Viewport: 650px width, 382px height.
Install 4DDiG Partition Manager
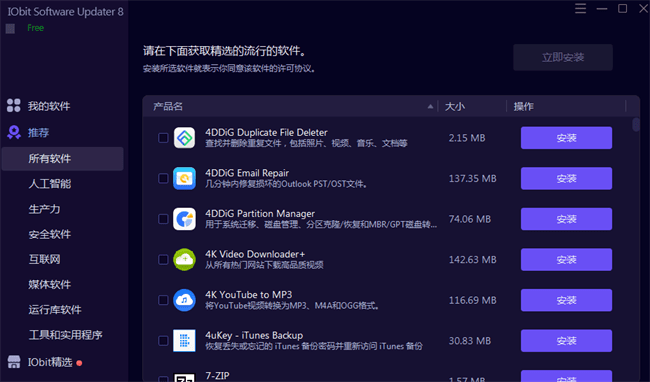(566, 219)
